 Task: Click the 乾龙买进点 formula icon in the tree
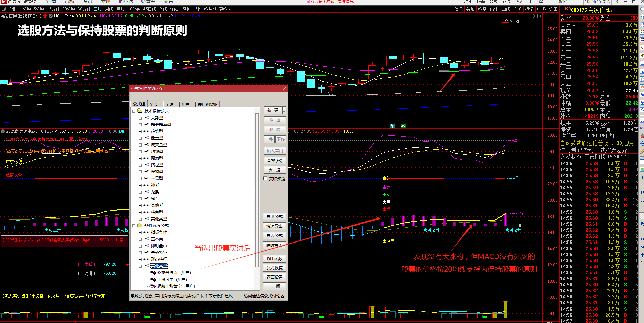(x=153, y=272)
